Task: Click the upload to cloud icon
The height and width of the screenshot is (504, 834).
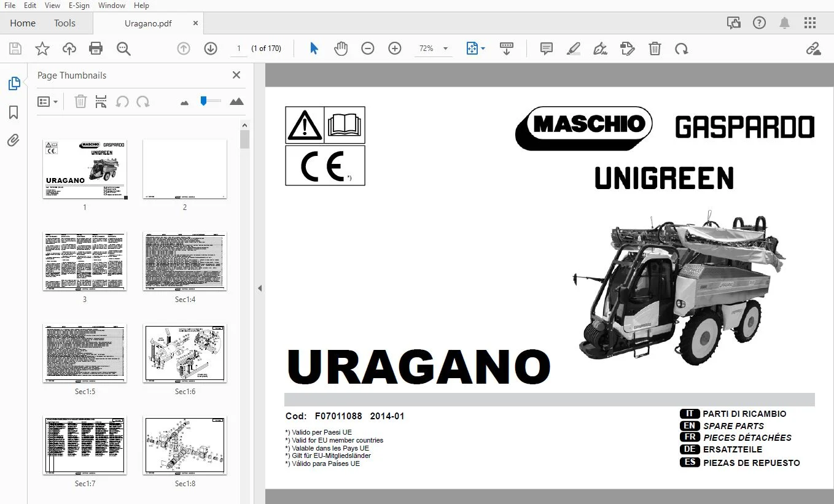Action: click(x=69, y=48)
